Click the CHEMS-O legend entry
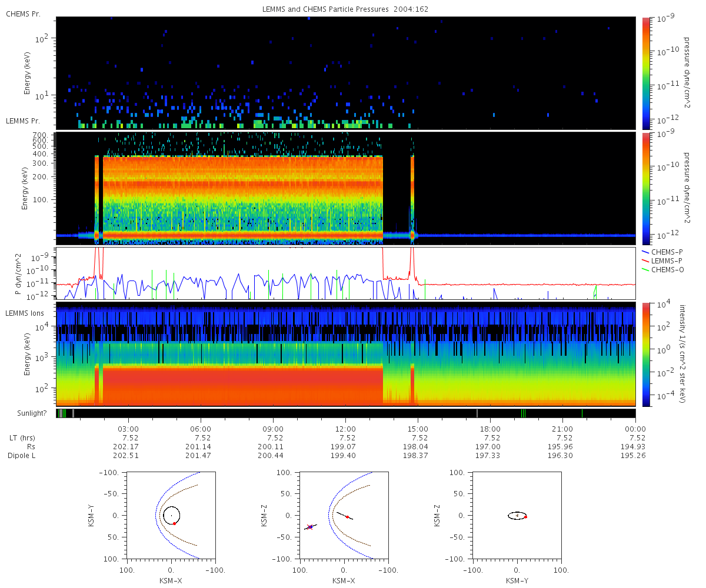 click(662, 269)
